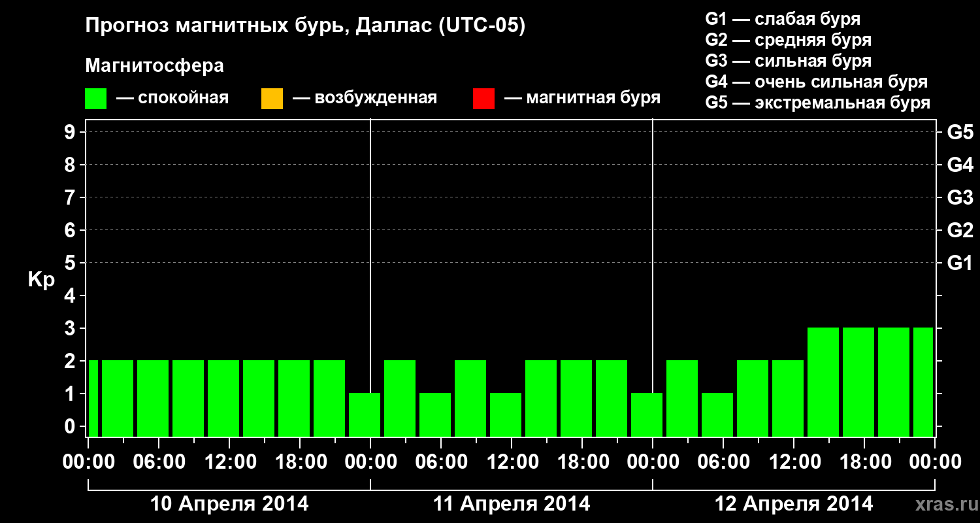The image size is (980, 523).
Task: Click the 12:00 time label above 11 Апреля
Action: coord(512,462)
